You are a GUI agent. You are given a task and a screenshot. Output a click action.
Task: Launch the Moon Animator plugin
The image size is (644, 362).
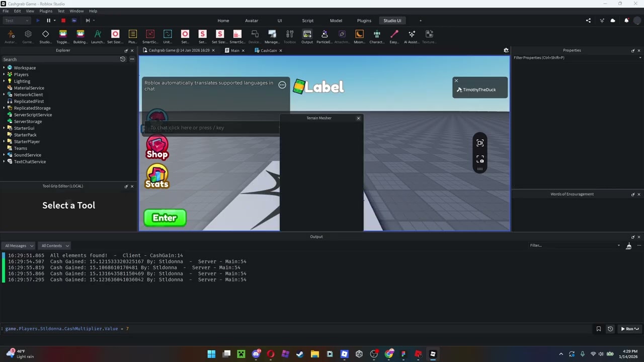359,37
